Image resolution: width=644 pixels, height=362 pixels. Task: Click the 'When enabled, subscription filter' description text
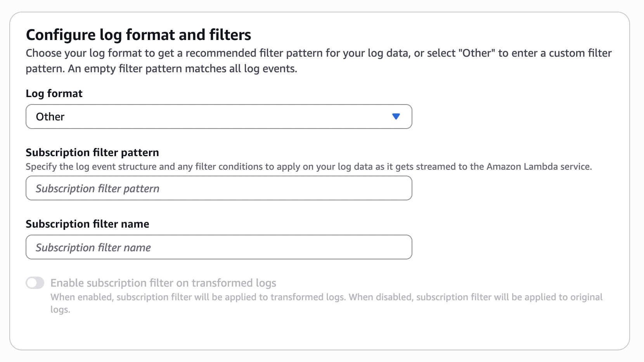(x=326, y=298)
